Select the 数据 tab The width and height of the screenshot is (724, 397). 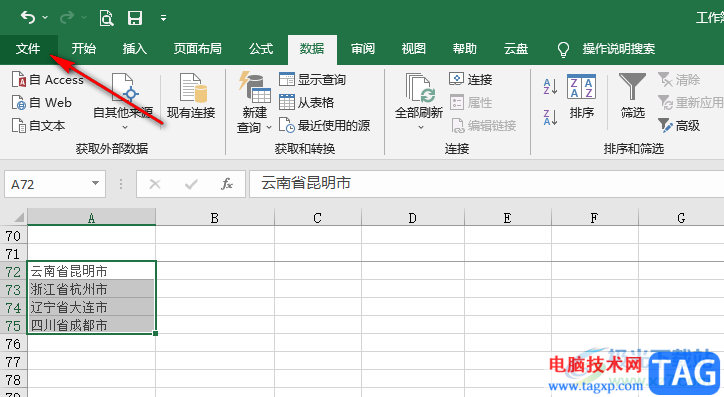pyautogui.click(x=312, y=48)
